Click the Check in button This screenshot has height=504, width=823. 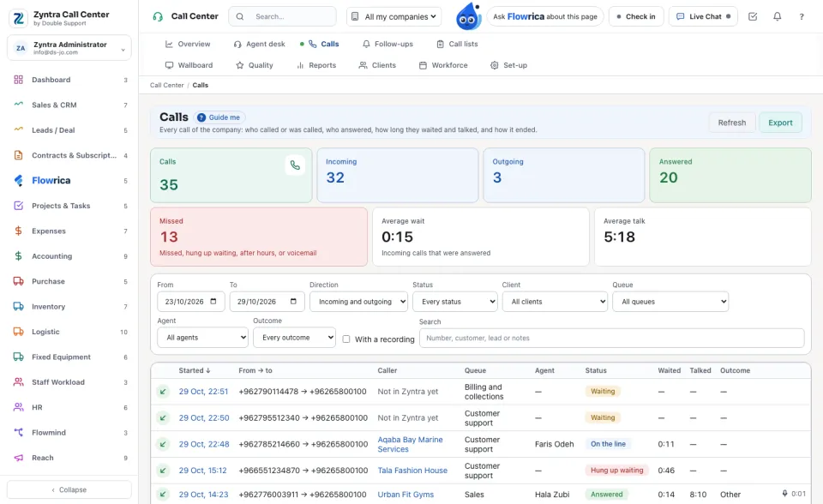pyautogui.click(x=636, y=17)
